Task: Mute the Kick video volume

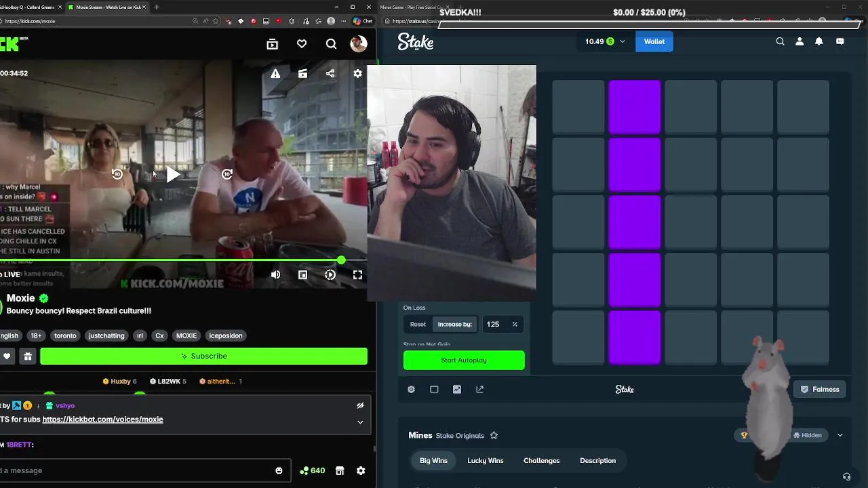Action: coord(275,274)
